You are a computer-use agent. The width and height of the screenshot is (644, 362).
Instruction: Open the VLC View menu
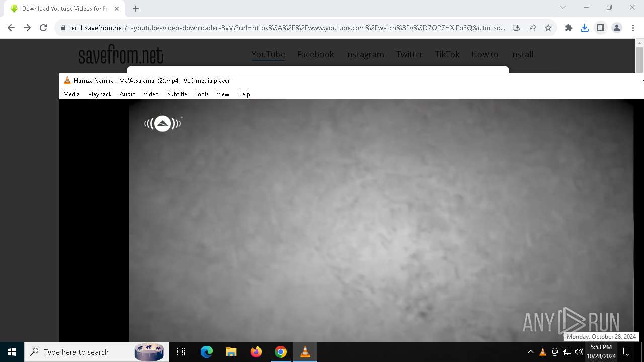click(x=223, y=94)
